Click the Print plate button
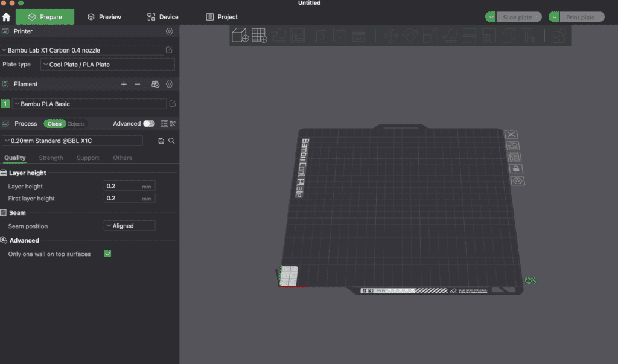This screenshot has width=618, height=364. [581, 17]
